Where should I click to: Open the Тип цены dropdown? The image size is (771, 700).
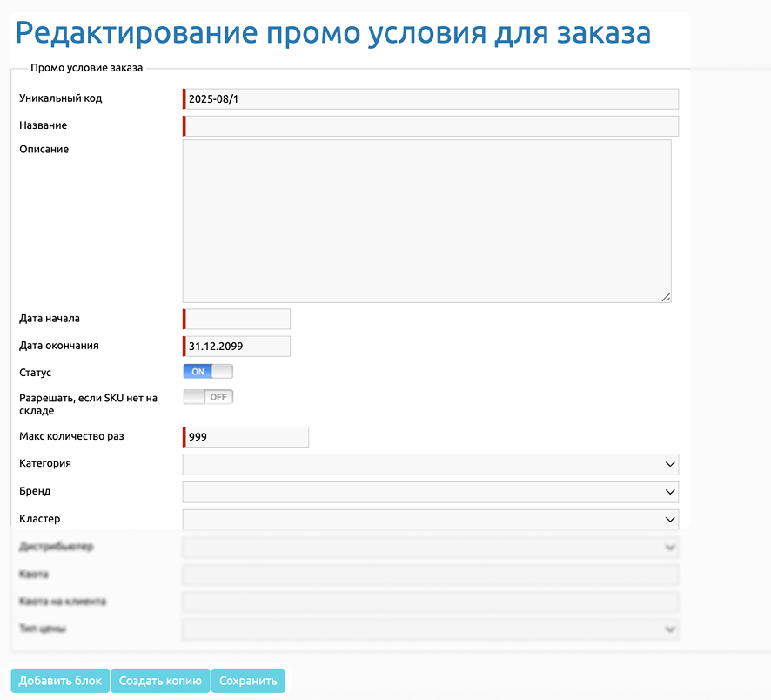(x=430, y=629)
